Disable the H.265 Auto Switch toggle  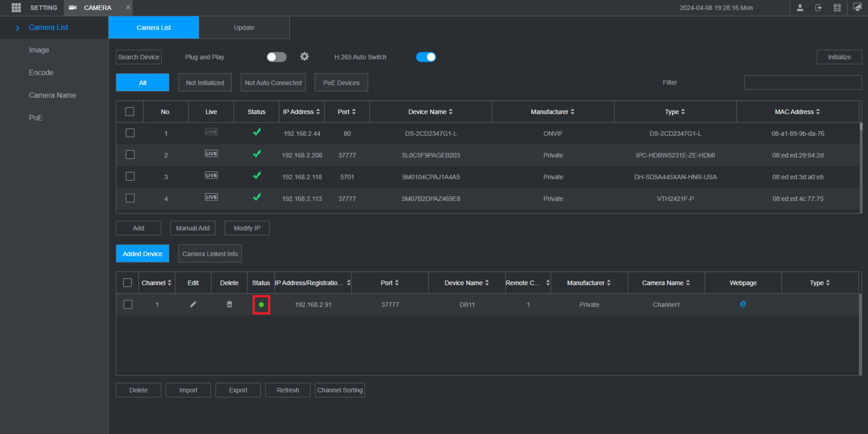426,57
